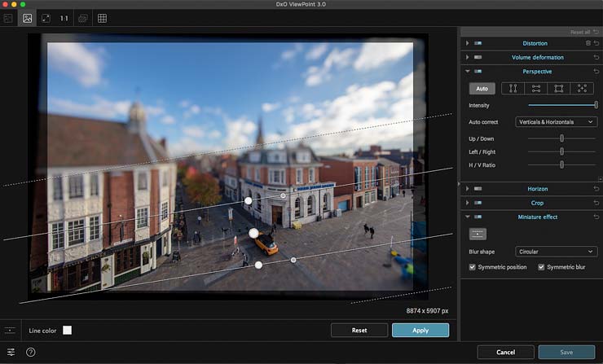
Task: Click the Save button
Action: [x=566, y=352]
